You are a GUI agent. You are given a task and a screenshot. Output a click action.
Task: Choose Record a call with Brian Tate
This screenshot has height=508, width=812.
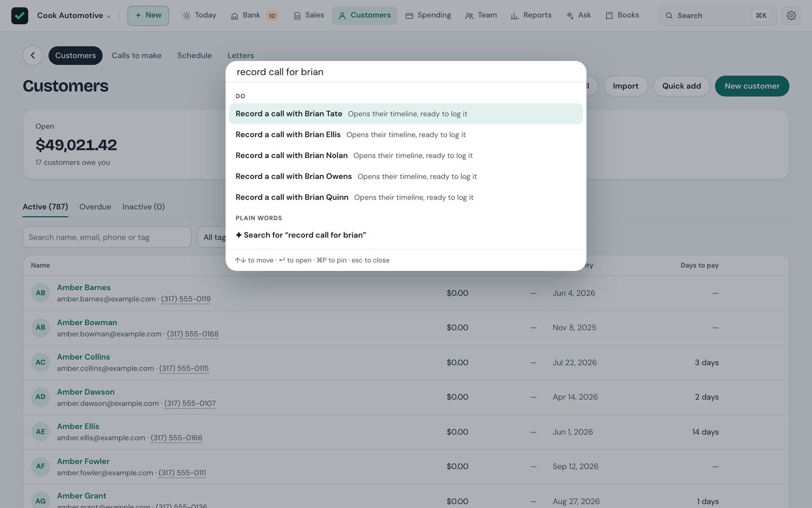coord(406,114)
